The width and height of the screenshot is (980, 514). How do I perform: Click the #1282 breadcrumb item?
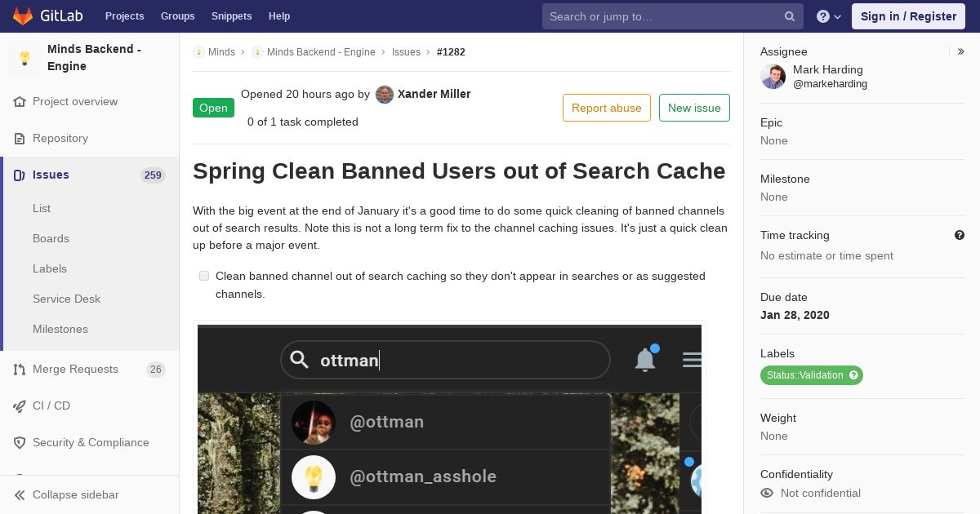(x=451, y=52)
